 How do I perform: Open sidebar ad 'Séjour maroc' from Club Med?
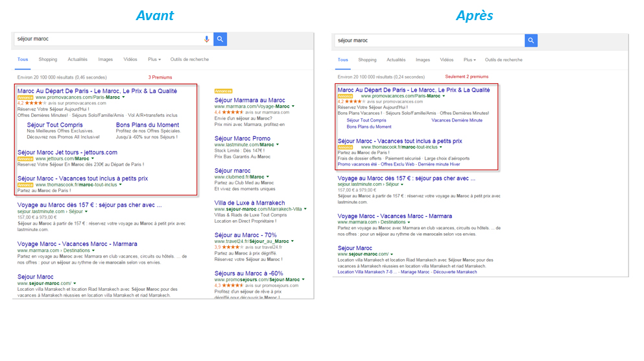tap(232, 171)
